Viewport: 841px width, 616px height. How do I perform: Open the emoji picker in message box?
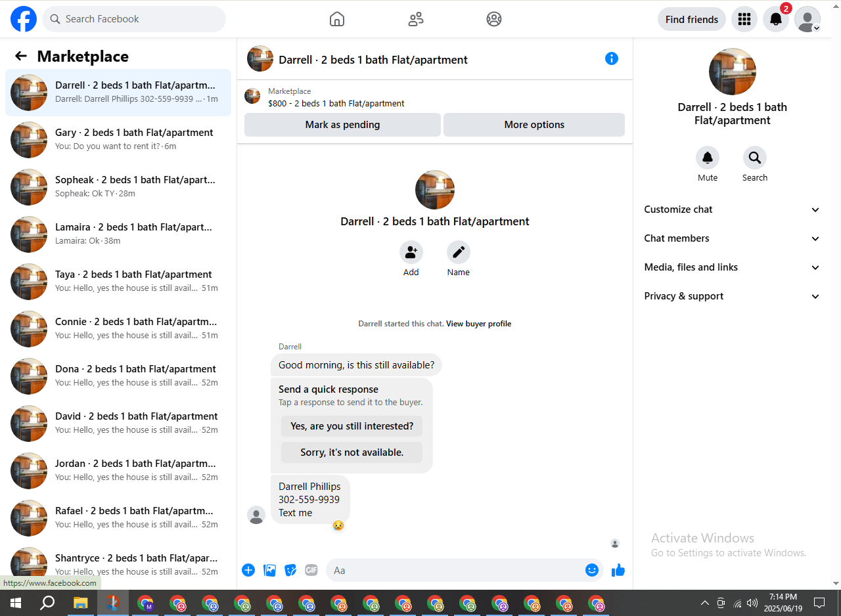(592, 570)
